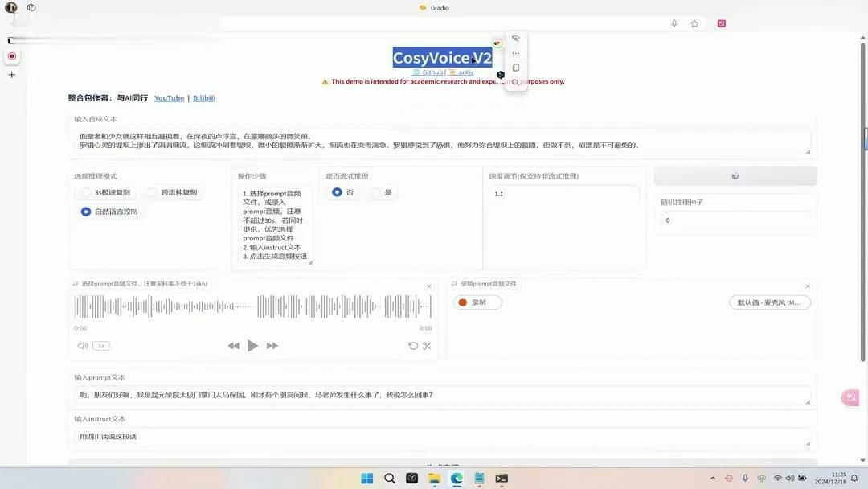The image size is (868, 489).
Task: Start recording with the 录制 microphone button
Action: (477, 302)
